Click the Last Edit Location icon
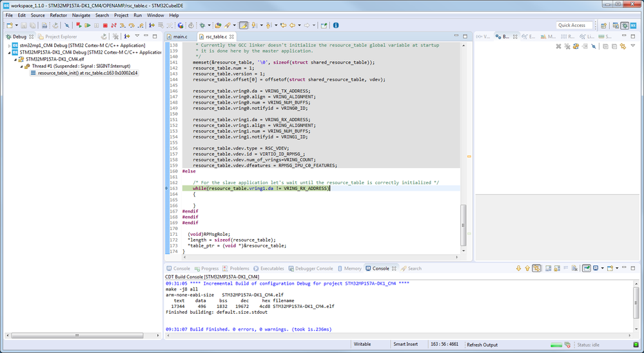The height and width of the screenshot is (353, 644). pos(282,26)
